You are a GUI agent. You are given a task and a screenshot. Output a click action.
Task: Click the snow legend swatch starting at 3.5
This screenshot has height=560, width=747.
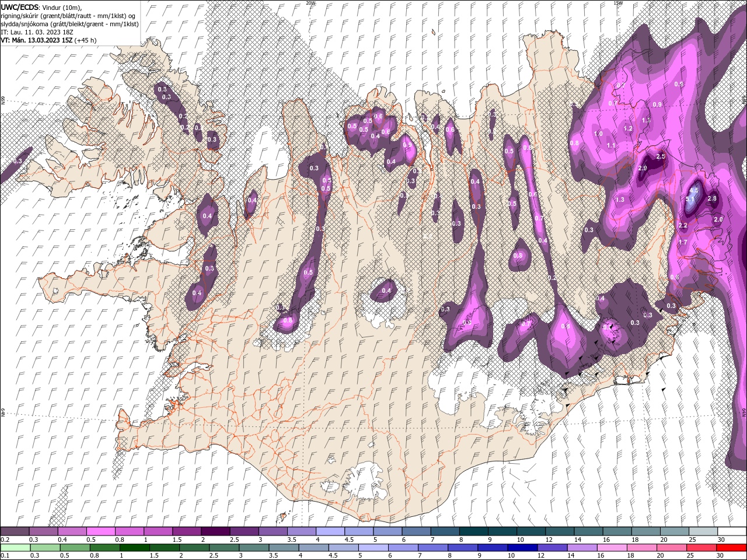[301, 531]
